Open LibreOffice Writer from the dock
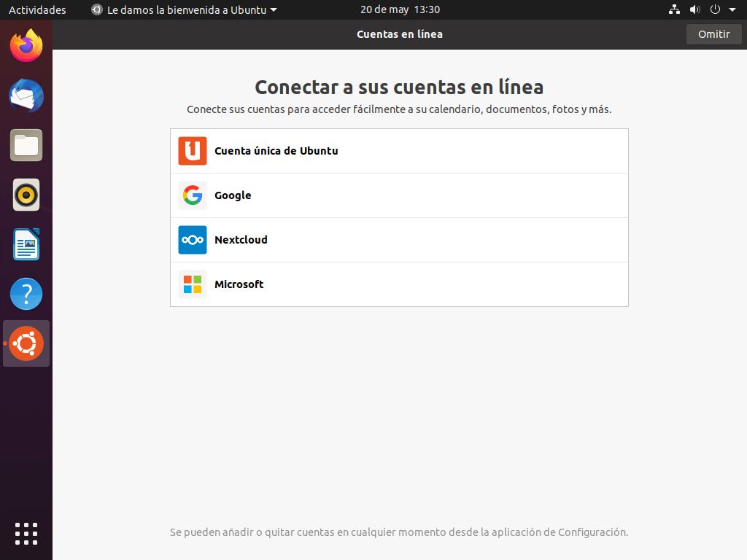The height and width of the screenshot is (560, 747). 26,244
